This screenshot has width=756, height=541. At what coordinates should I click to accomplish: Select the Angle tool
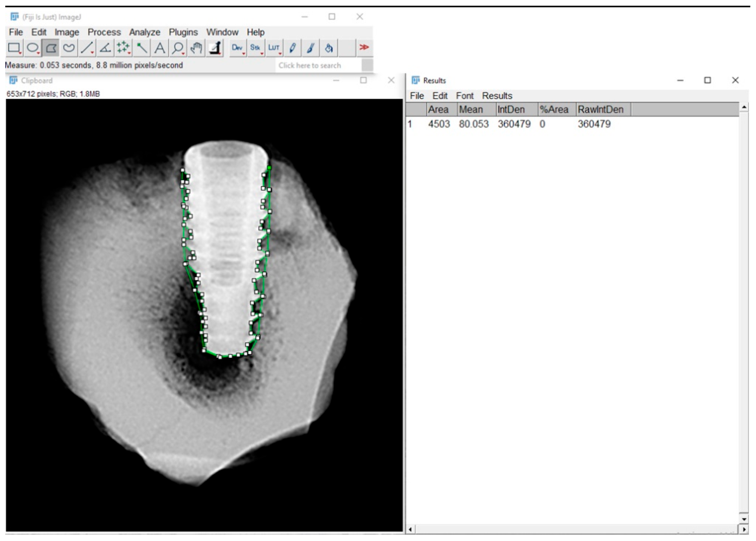[106, 48]
